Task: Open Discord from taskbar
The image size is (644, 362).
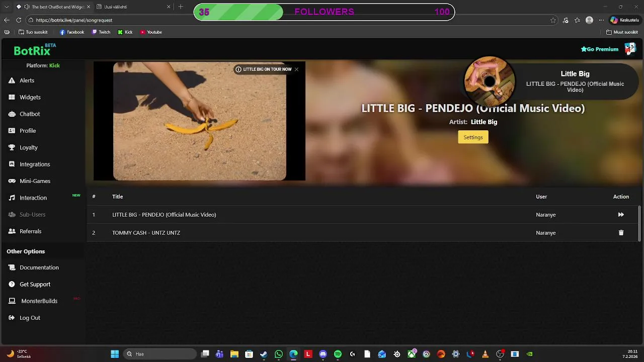Action: [x=323, y=354]
